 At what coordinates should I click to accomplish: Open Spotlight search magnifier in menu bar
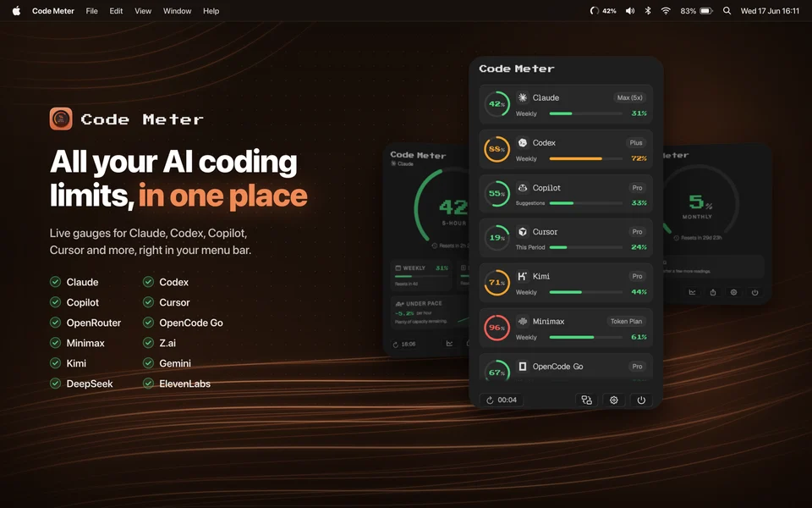point(727,11)
